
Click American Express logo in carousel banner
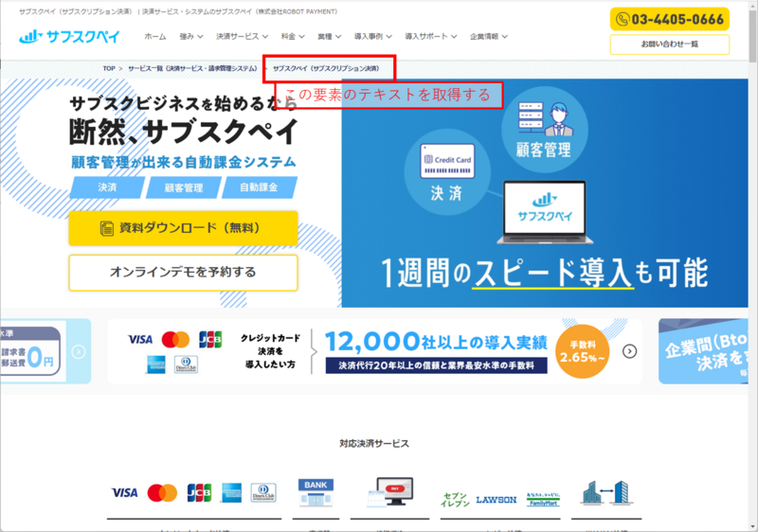point(155,364)
